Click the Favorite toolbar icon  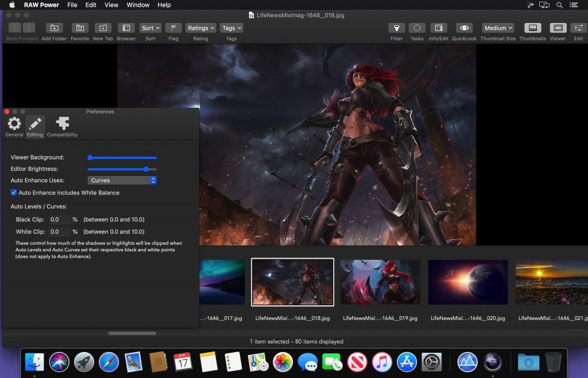80,28
